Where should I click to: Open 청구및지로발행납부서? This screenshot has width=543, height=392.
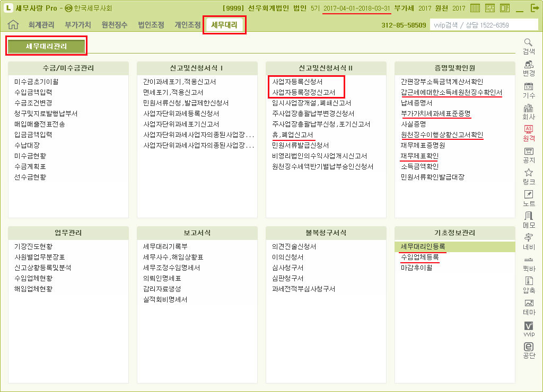point(46,113)
